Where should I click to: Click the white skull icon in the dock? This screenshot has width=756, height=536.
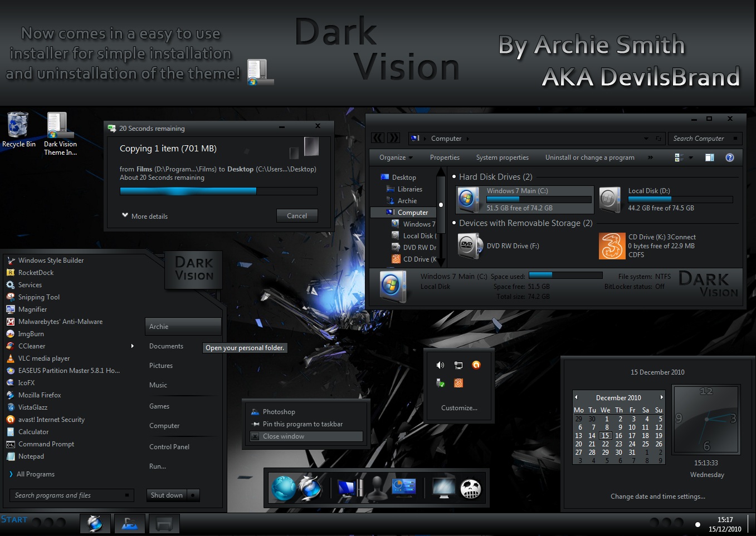point(471,489)
